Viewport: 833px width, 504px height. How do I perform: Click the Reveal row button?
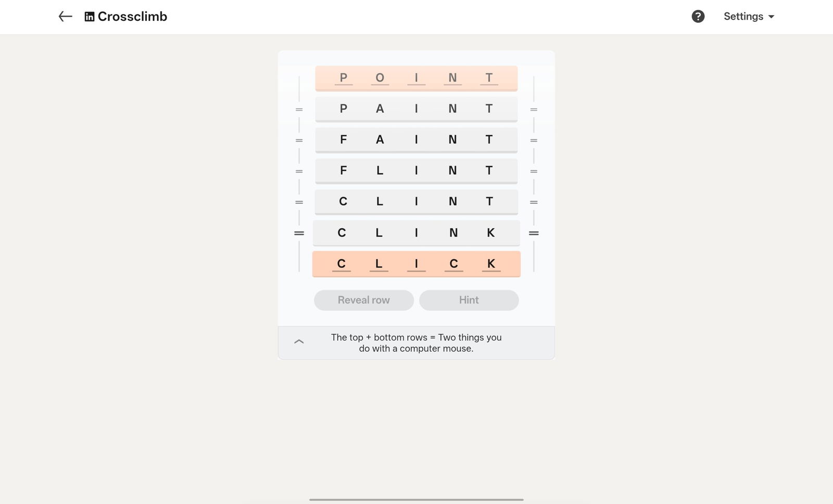point(363,300)
